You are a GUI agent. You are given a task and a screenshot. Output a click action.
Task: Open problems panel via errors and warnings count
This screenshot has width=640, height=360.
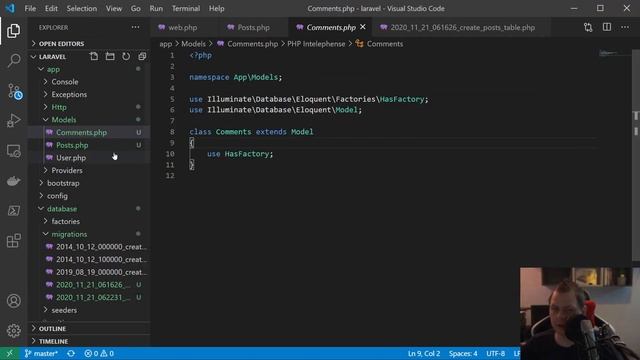click(99, 353)
